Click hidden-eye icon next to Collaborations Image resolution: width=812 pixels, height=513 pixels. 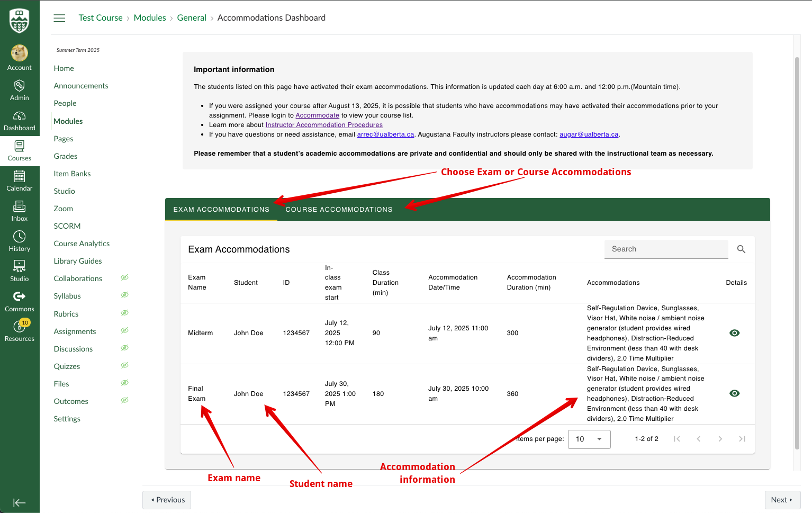tap(124, 278)
